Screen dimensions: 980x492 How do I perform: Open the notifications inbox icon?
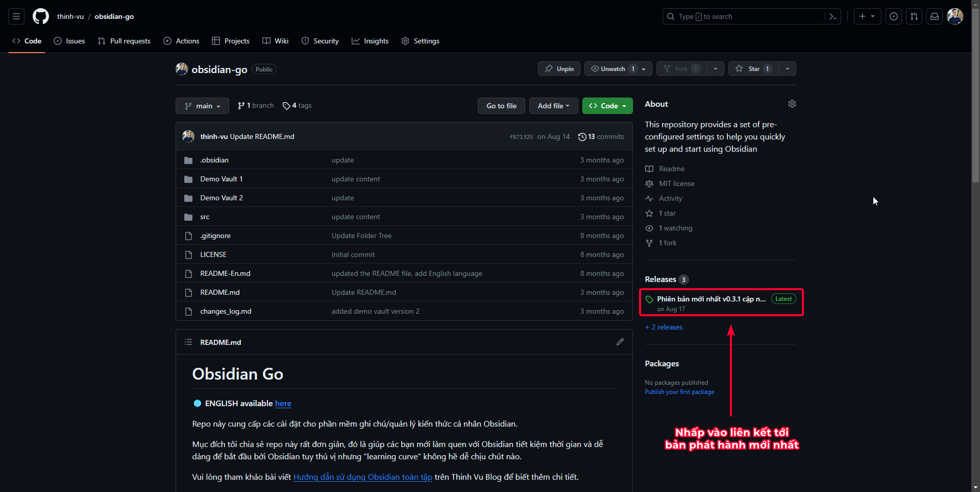point(935,16)
